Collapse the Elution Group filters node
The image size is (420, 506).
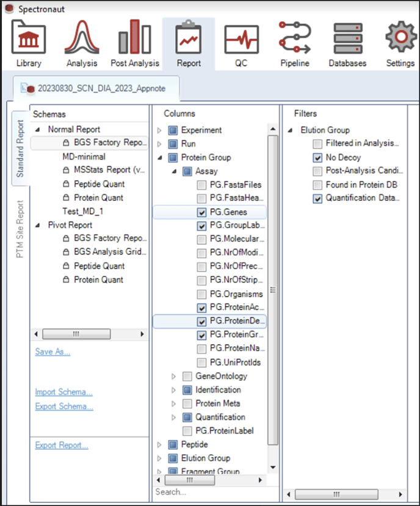tap(290, 131)
